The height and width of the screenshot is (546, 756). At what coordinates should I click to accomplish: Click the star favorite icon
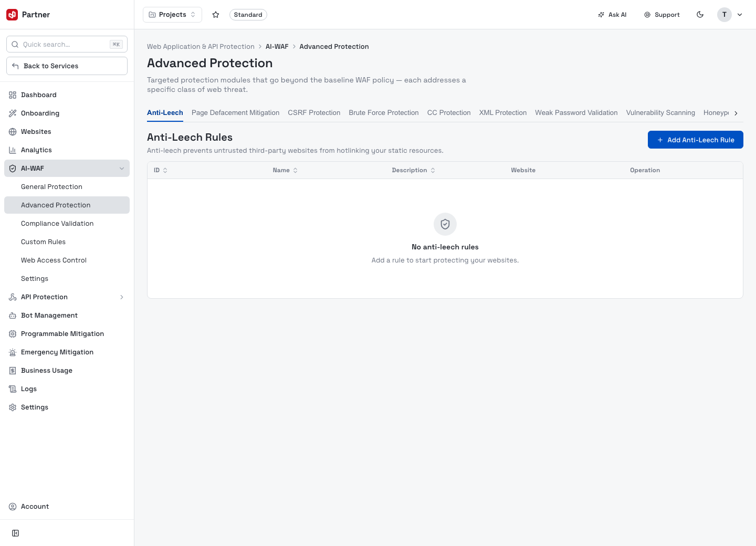(x=216, y=15)
